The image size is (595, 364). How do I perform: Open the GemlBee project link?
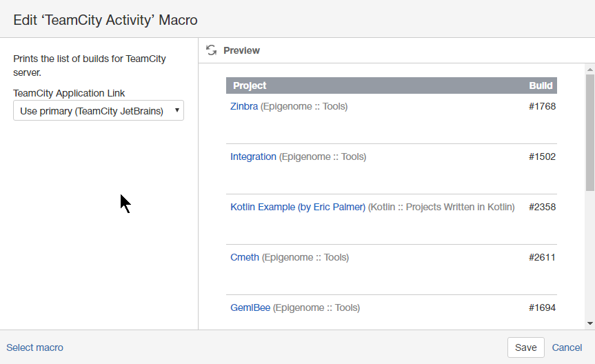pyautogui.click(x=250, y=307)
